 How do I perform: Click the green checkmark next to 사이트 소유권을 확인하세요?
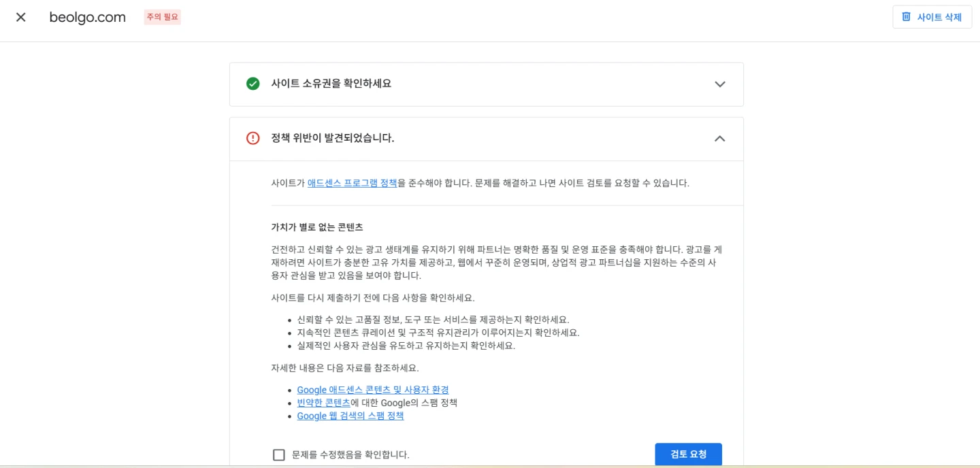(x=253, y=84)
